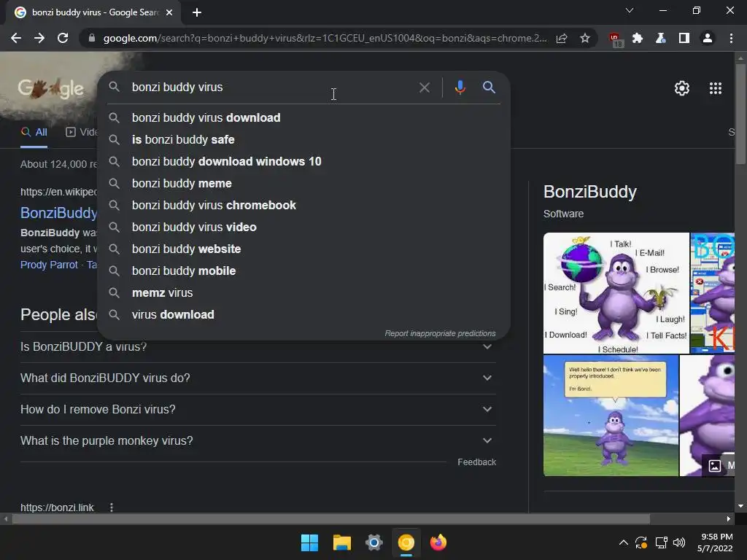Expand 'How do I remove Bonzi virus?'

258,410
